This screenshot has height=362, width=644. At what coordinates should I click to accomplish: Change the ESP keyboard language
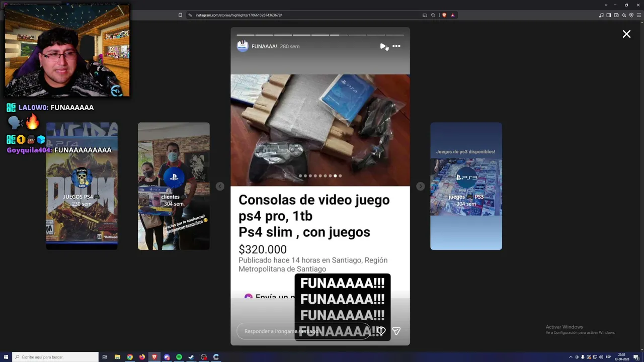point(608,357)
